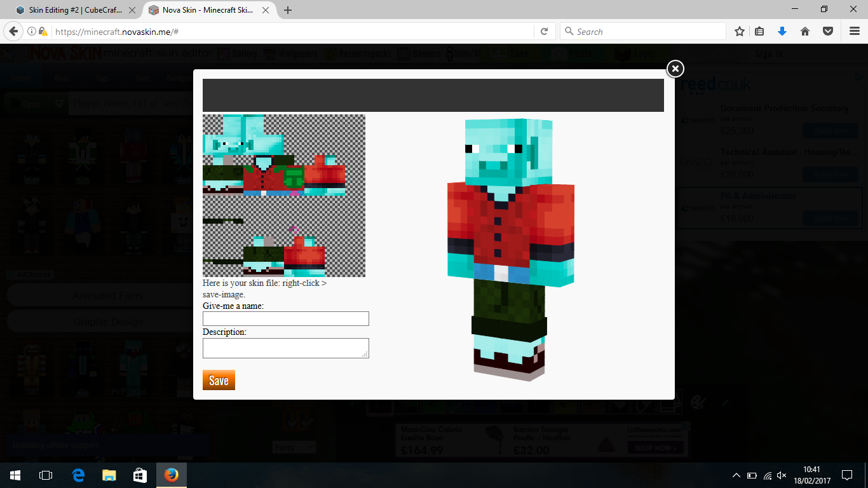
Task: Go to the Firefox Home page
Action: (x=805, y=31)
